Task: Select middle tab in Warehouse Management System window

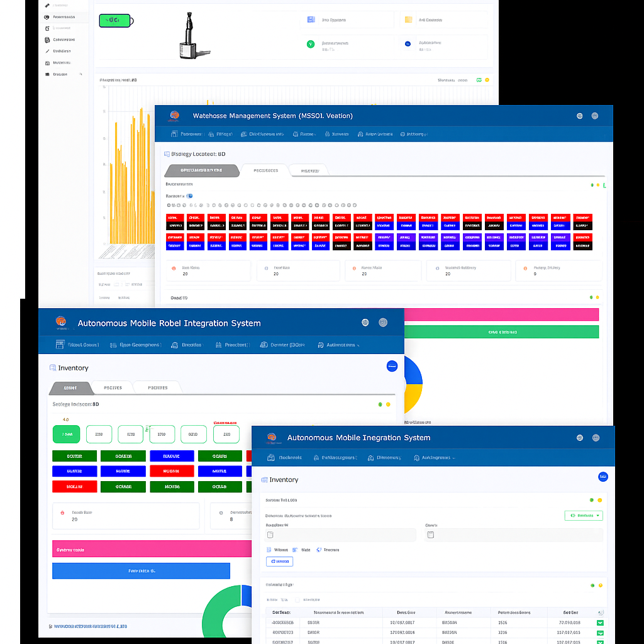Action: coord(265,170)
